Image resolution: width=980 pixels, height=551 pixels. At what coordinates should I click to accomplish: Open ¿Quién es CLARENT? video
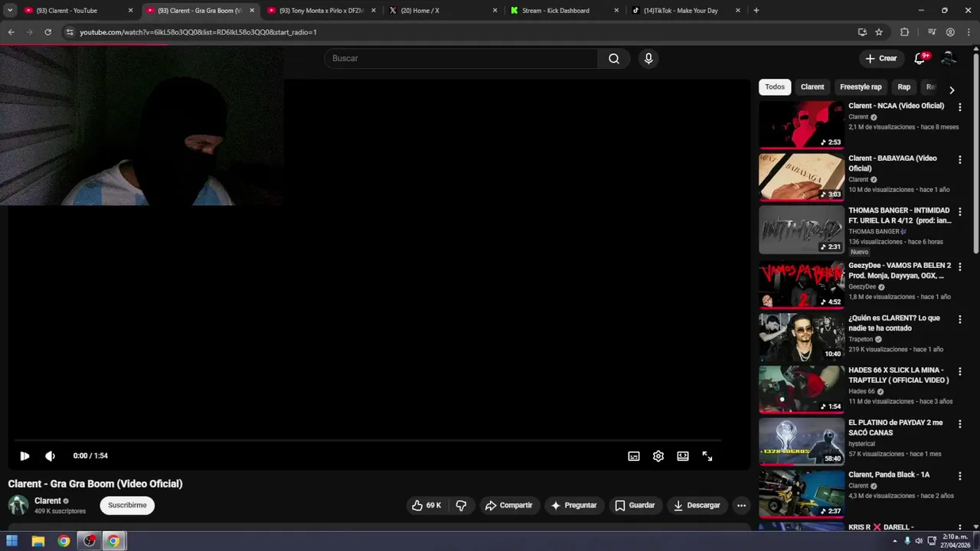tap(894, 323)
